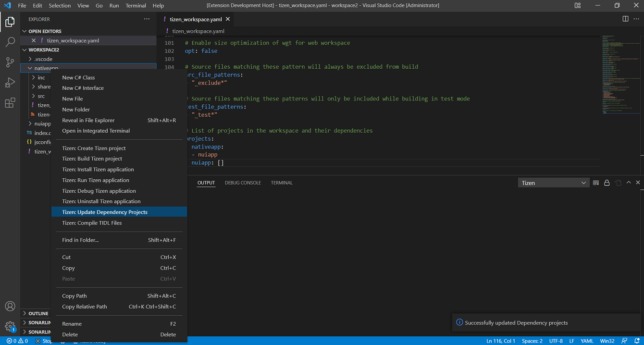Open the Tizen output channel dropdown

(553, 183)
